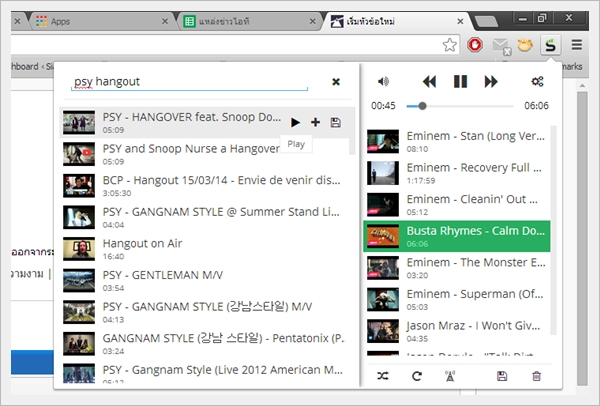Image resolution: width=600 pixels, height=406 pixels.
Task: Select the highlighted Busta Rhymes - Calm Down track
Action: pyautogui.click(x=457, y=236)
